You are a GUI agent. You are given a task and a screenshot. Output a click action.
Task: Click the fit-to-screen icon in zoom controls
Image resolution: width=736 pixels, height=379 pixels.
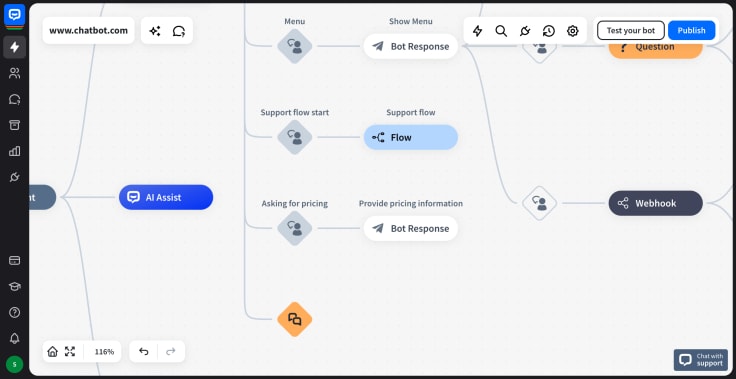pyautogui.click(x=70, y=351)
